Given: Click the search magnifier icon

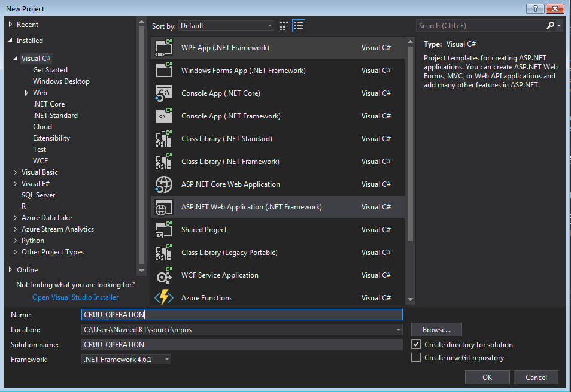Looking at the screenshot, I should 550,26.
